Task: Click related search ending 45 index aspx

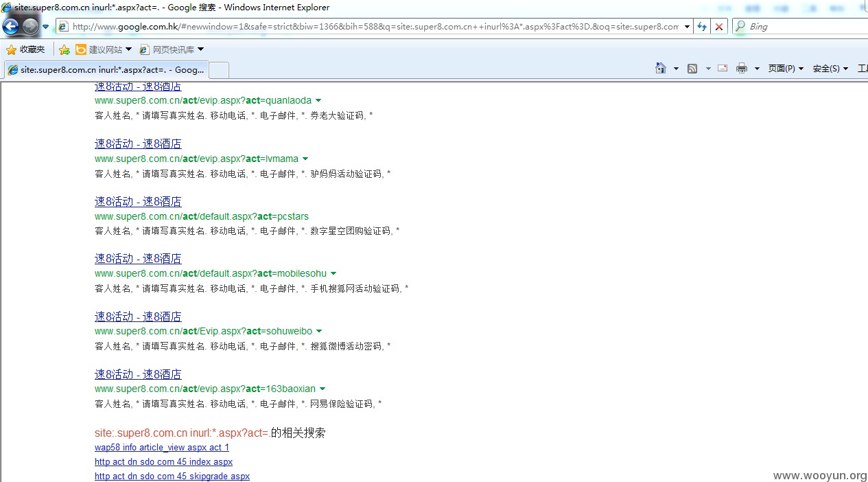Action: click(x=163, y=462)
